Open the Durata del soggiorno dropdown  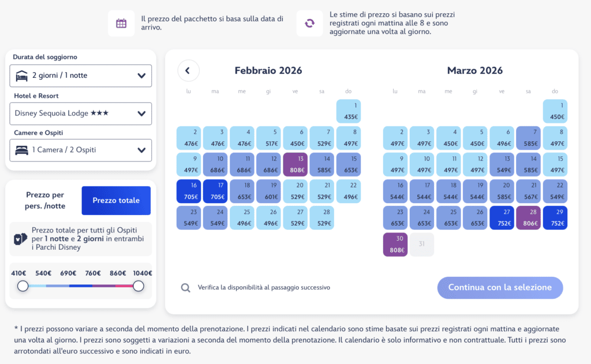(81, 76)
